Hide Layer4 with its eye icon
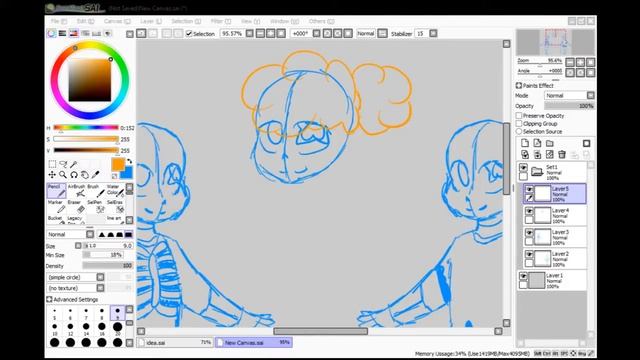Screen dimensions: 640x360 pyautogui.click(x=529, y=211)
